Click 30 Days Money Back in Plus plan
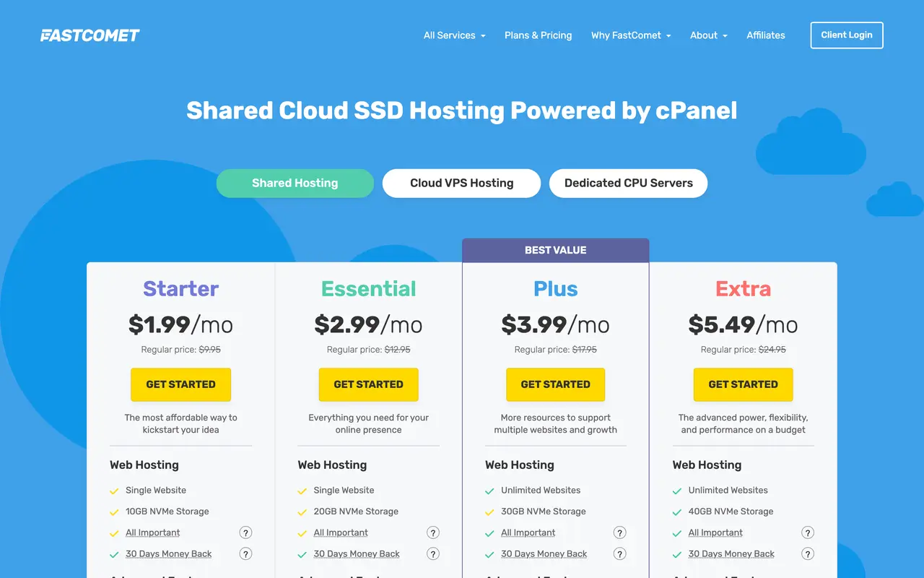This screenshot has height=578, width=924. 544,554
